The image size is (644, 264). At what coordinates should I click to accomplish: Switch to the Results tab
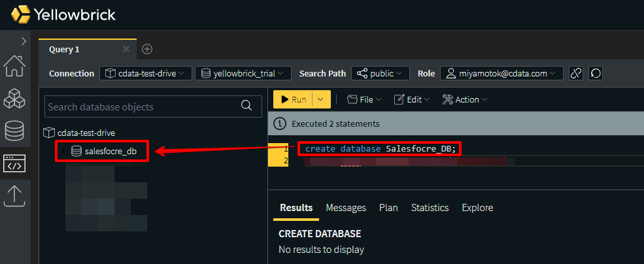(296, 208)
